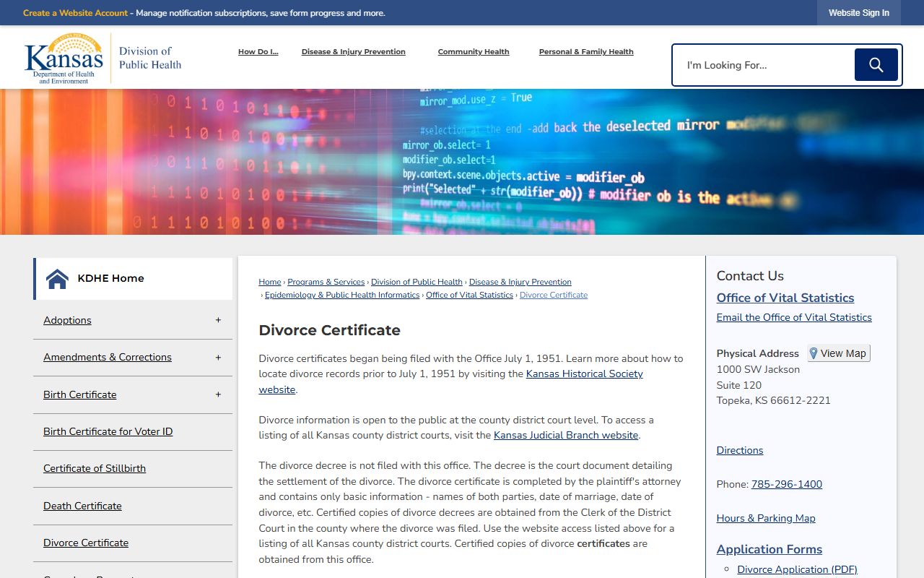Click the Kansas Department of Health logo
Image resolution: width=924 pixels, height=578 pixels.
[64, 59]
